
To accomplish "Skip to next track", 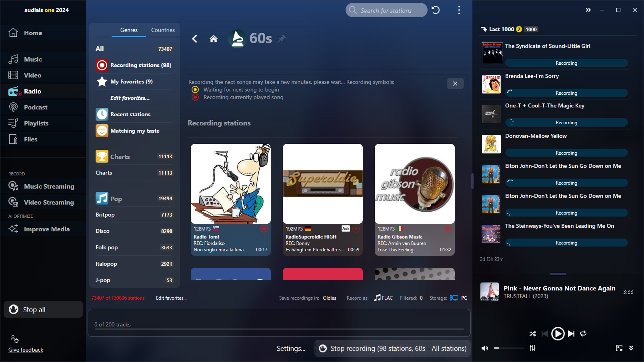I will (x=571, y=334).
